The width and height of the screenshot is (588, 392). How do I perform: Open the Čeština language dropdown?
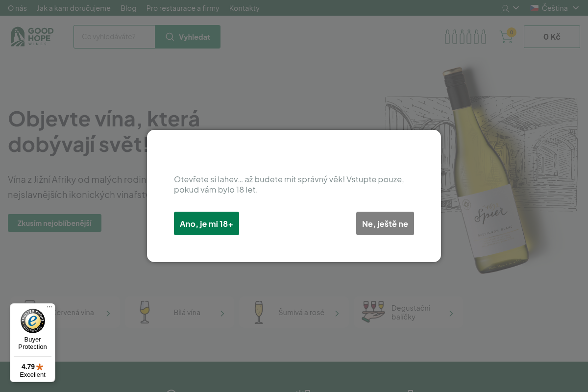(555, 8)
